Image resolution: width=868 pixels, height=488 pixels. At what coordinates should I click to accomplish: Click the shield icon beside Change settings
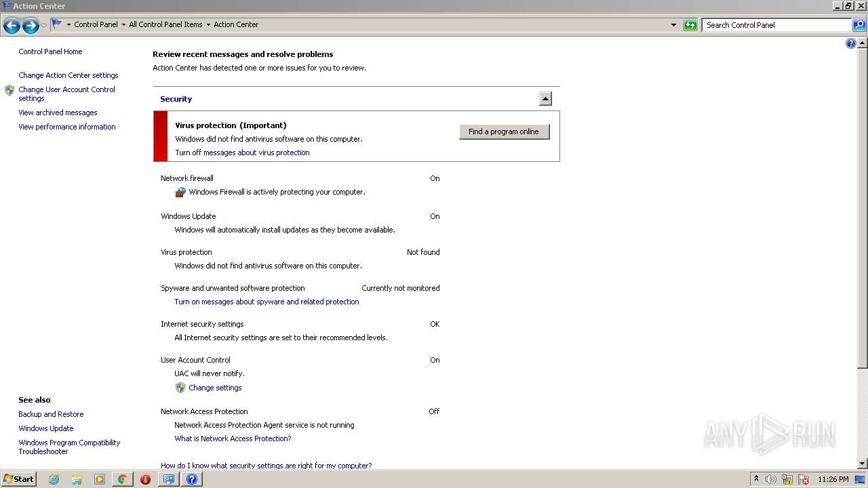tap(180, 388)
